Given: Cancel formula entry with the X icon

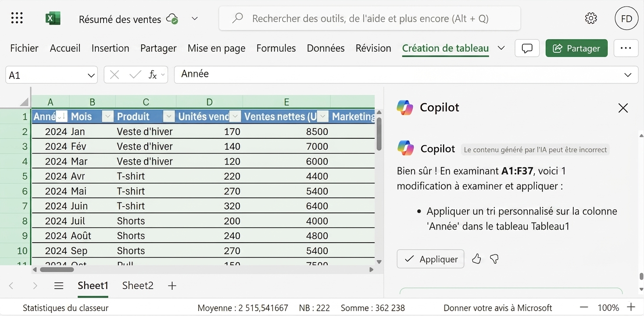Looking at the screenshot, I should click(x=114, y=75).
